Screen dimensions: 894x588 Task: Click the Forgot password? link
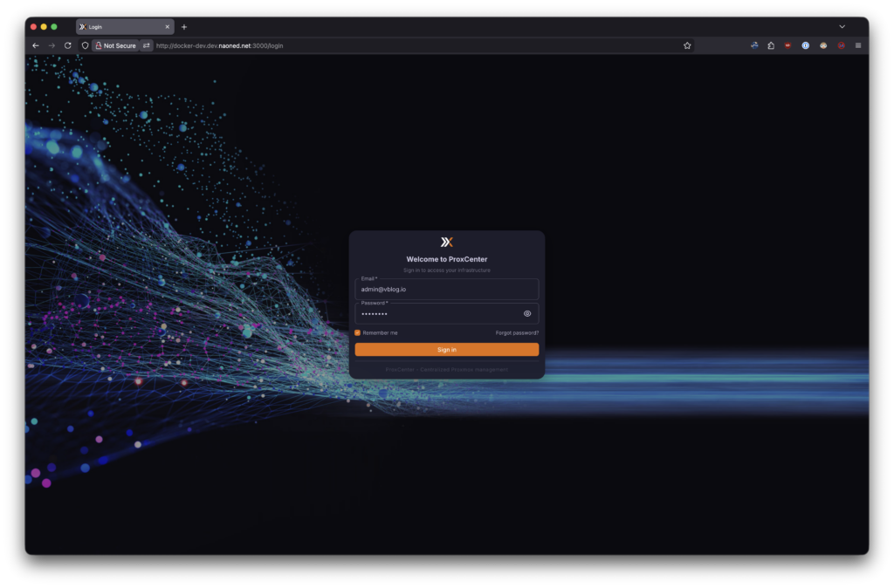click(x=517, y=332)
